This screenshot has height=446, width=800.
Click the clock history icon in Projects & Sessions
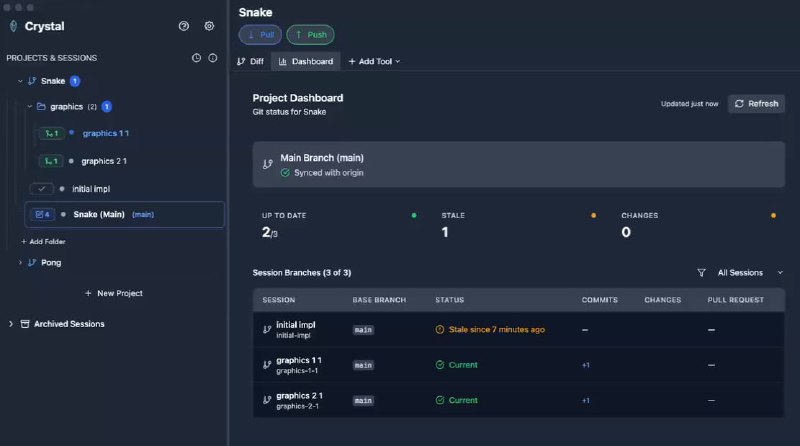tap(196, 58)
